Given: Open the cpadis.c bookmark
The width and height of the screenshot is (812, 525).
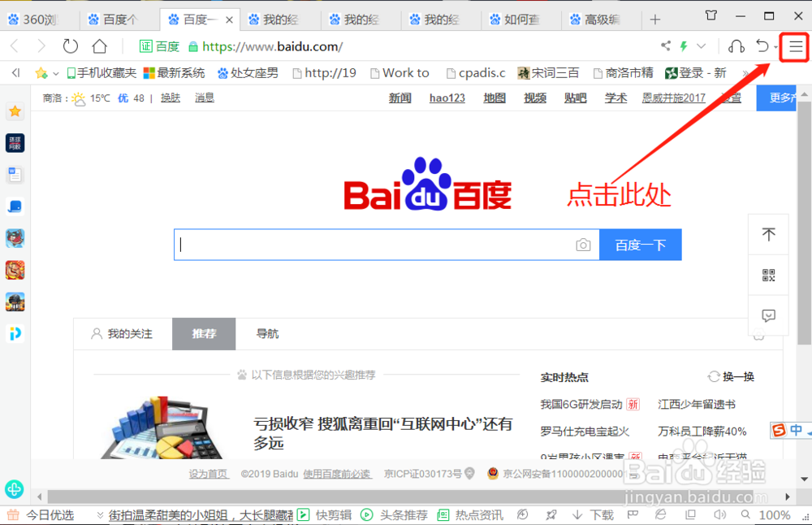Looking at the screenshot, I should 476,73.
